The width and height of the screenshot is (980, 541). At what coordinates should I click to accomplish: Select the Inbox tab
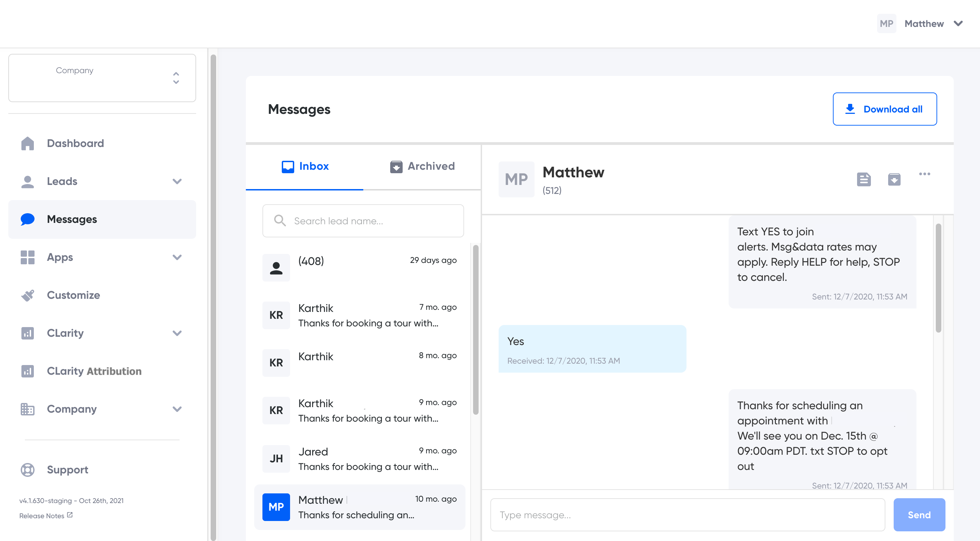305,166
